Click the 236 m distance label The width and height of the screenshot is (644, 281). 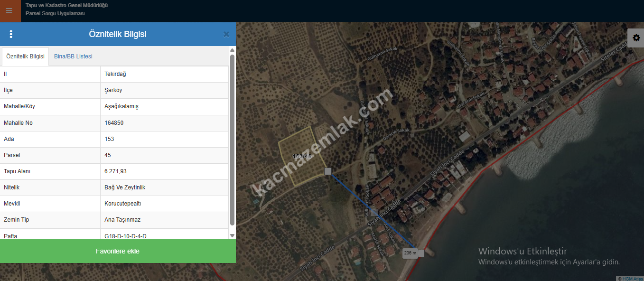coord(410,253)
